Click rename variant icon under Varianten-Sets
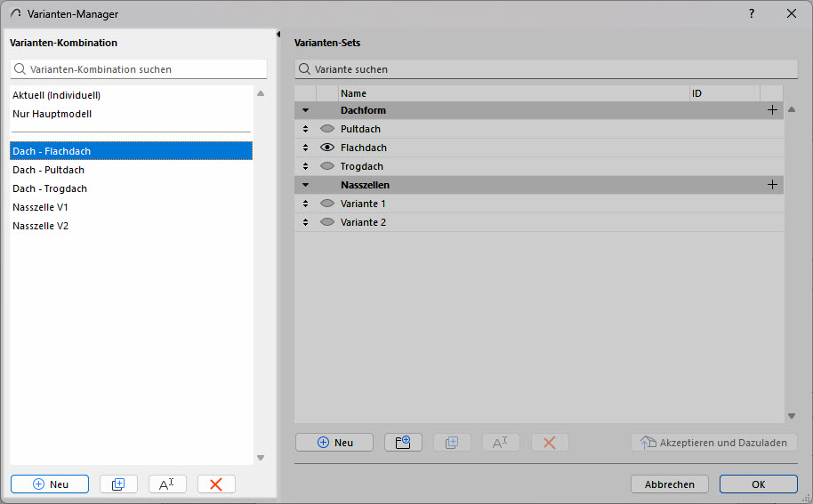Viewport: 813px width, 504px height. coord(501,443)
